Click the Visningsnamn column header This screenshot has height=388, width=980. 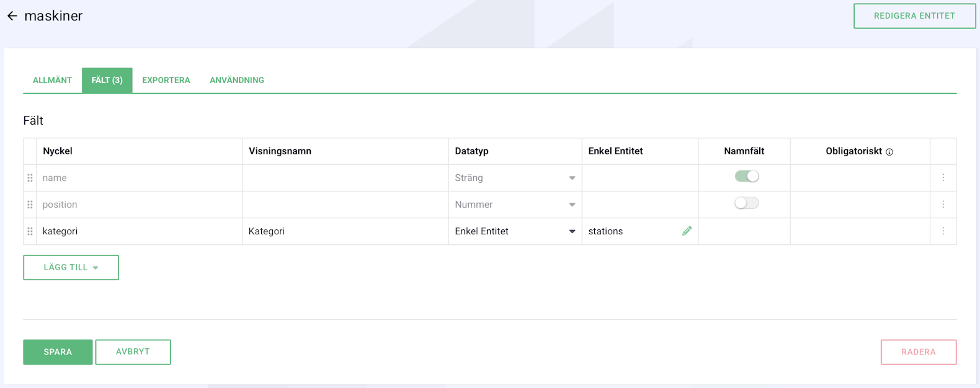pyautogui.click(x=280, y=151)
